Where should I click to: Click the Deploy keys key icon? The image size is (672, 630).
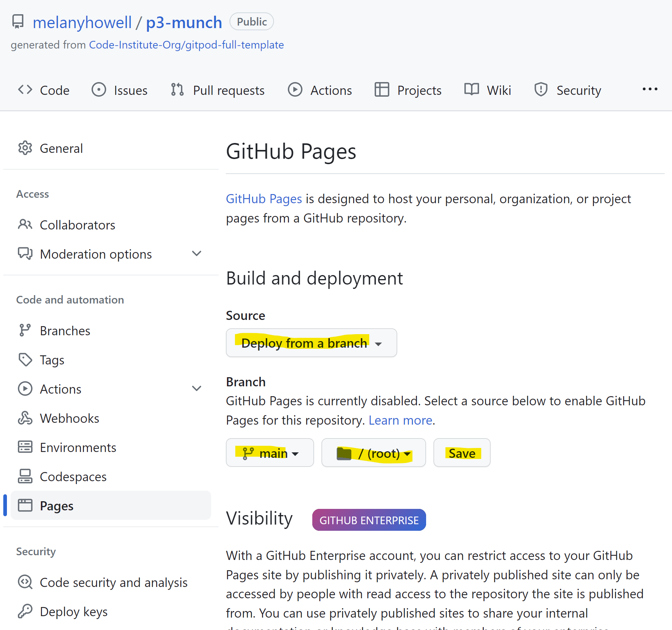25,611
